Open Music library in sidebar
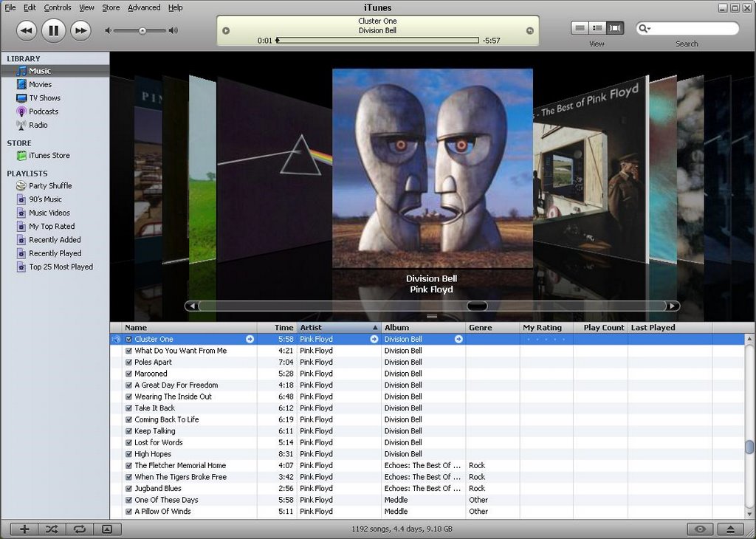The height and width of the screenshot is (539, 756). tap(55, 71)
